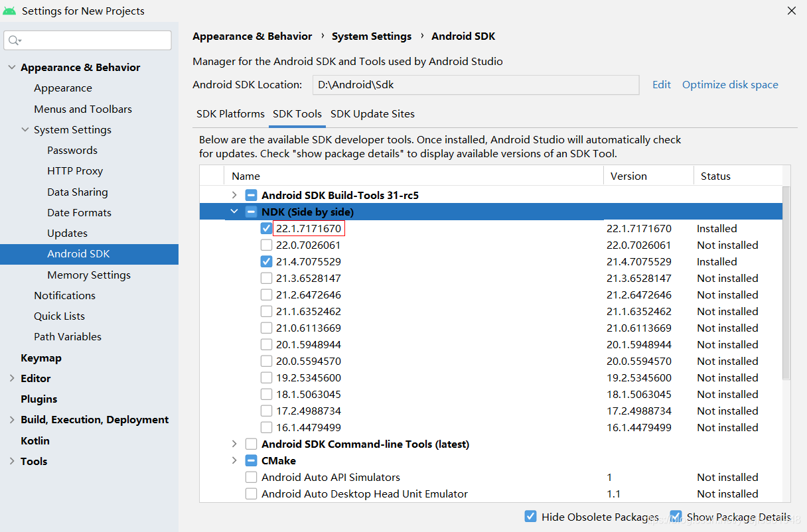Sort by the Name column header
This screenshot has width=807, height=532.
(414, 176)
